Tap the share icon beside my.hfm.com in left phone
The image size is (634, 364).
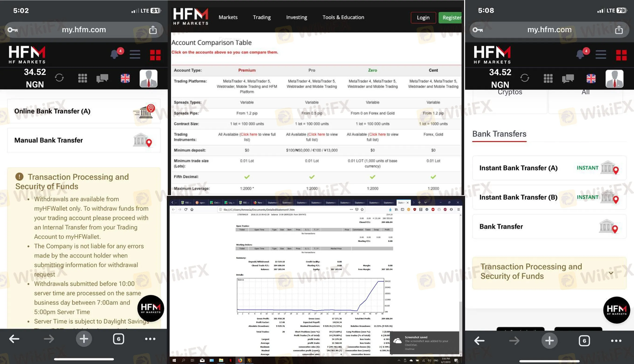pos(153,30)
